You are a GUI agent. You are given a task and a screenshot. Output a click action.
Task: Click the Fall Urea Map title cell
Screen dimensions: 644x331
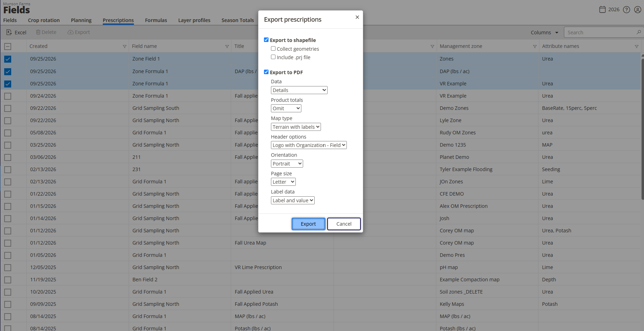250,243
